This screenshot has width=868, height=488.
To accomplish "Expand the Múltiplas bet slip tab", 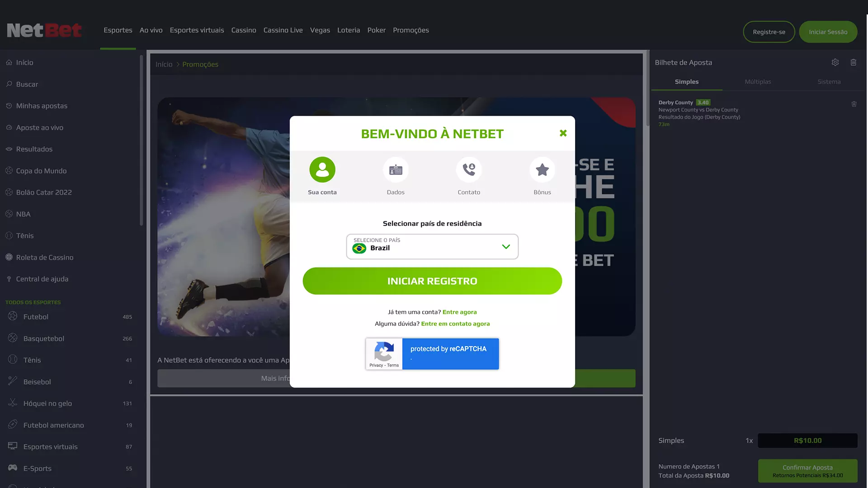I will coord(758,82).
